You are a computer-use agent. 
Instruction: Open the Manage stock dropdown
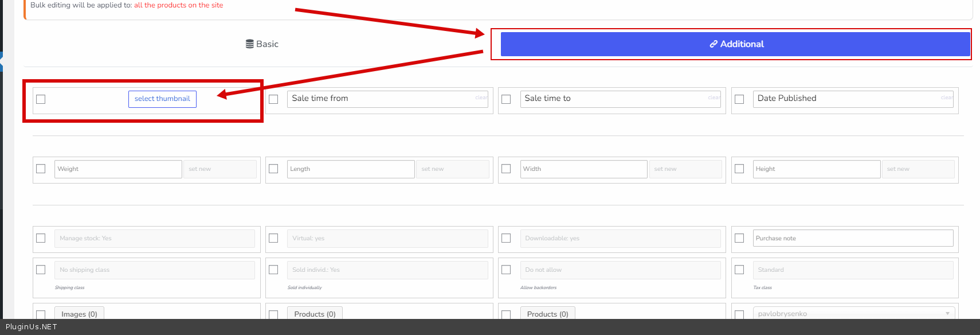tap(154, 239)
